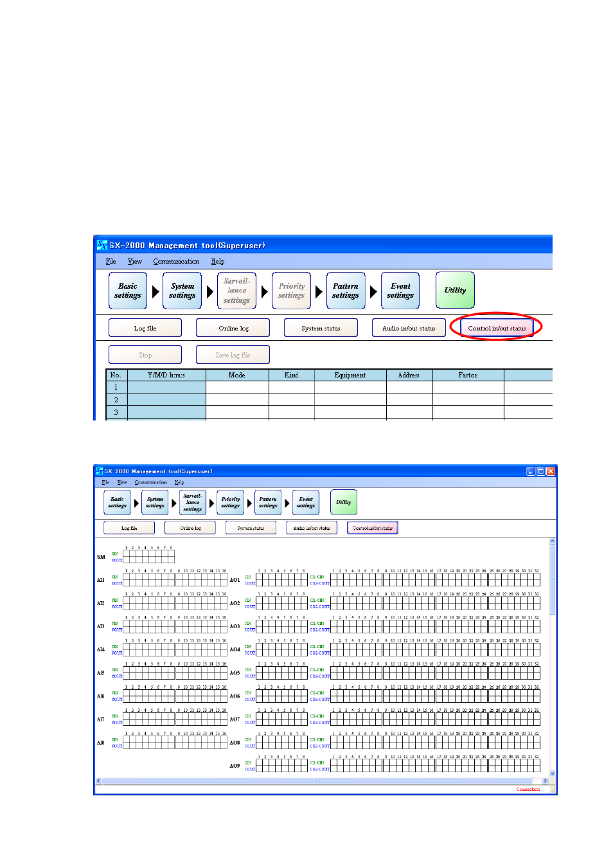Open Surveillance settings in the log table window

click(236, 291)
